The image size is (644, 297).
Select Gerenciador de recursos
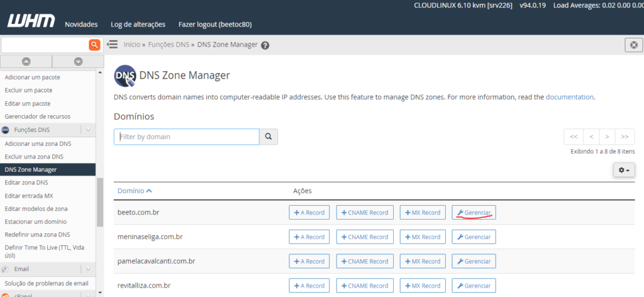tap(37, 116)
